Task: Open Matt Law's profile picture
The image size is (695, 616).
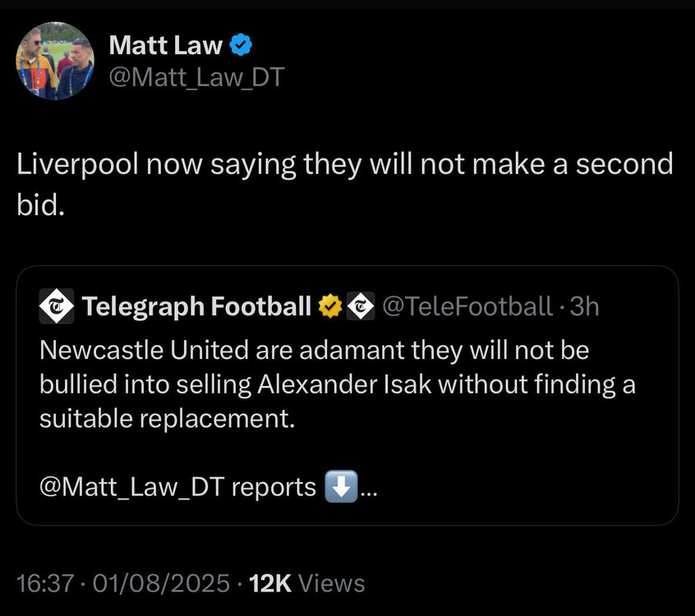Action: 56,61
